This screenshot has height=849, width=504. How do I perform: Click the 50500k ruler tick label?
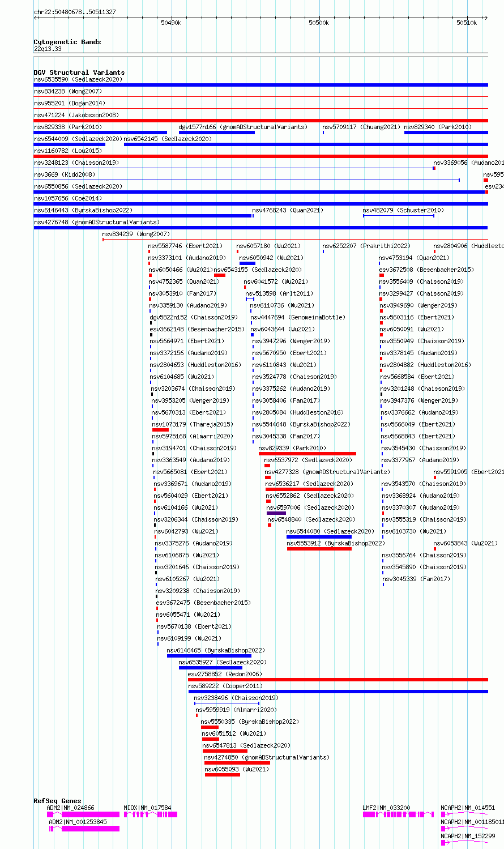point(319,23)
